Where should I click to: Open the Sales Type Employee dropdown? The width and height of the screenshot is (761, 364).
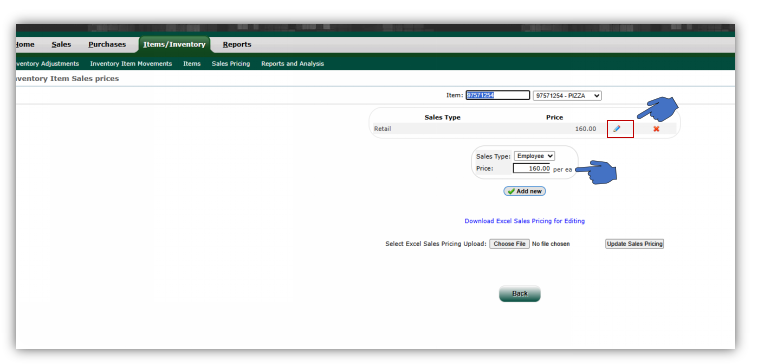(534, 156)
